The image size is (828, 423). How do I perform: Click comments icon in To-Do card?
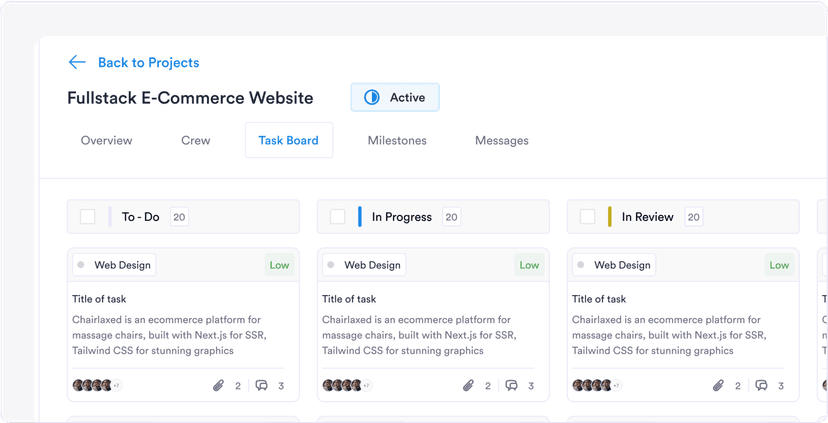click(262, 385)
